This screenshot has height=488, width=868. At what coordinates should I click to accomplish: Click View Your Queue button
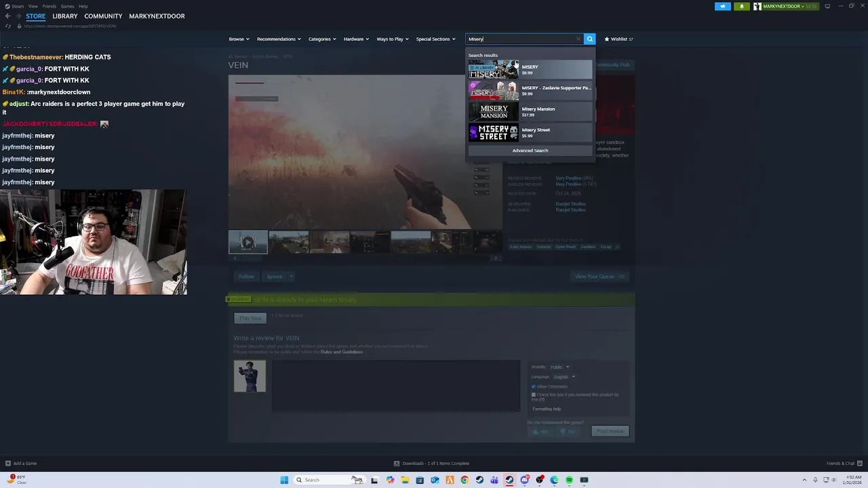pos(599,277)
